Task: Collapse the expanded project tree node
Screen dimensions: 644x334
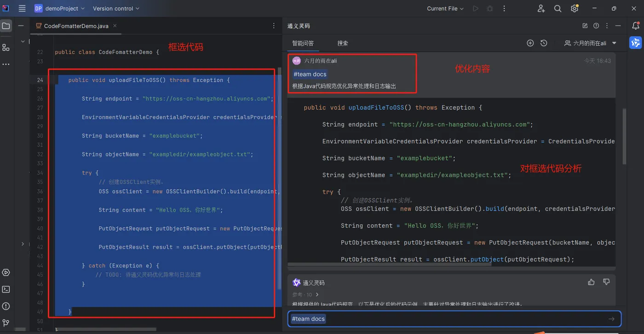Action: coord(23,41)
